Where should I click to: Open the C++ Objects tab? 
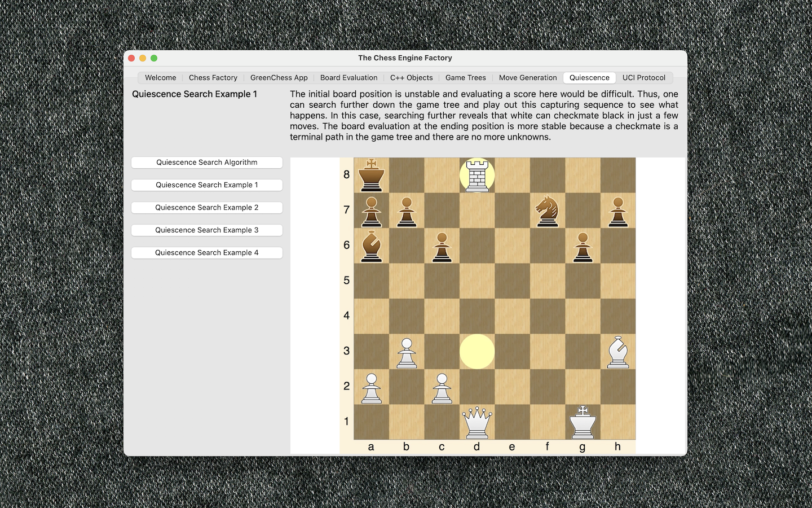412,78
